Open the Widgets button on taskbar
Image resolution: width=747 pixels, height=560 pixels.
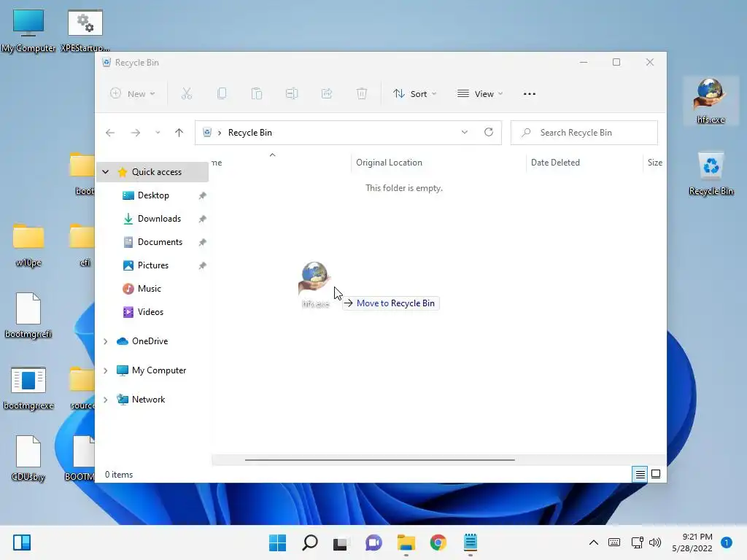[22, 542]
